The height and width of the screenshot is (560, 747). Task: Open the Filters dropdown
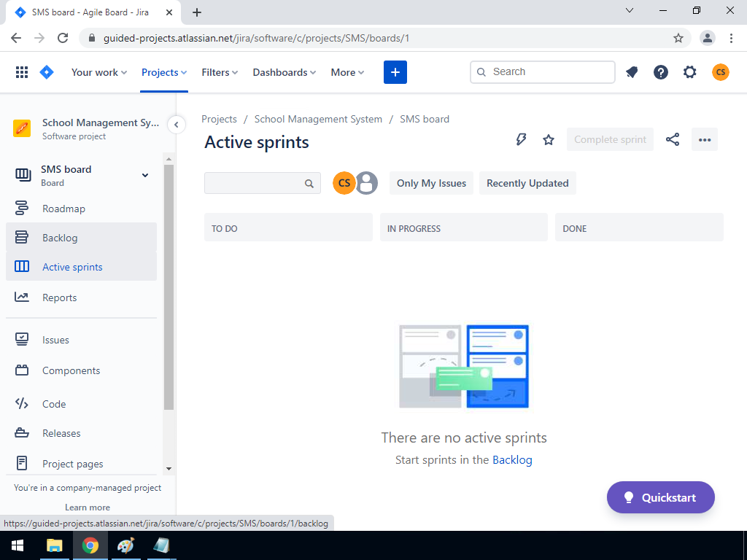click(x=220, y=72)
